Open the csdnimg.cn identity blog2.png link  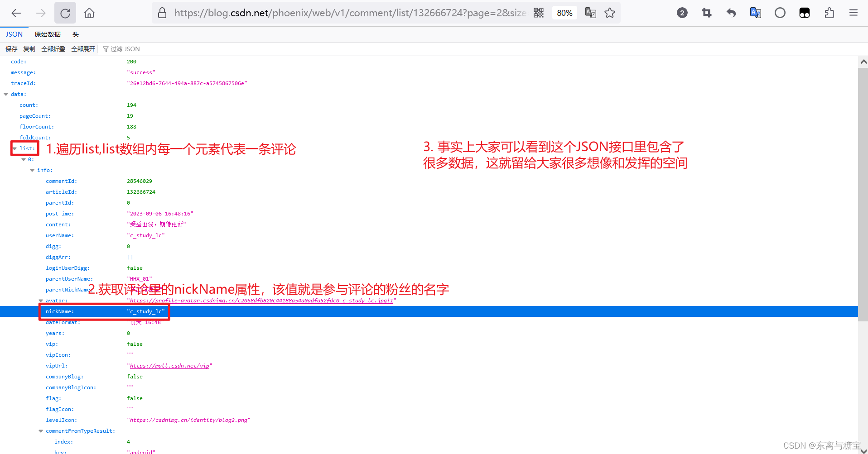[188, 420]
